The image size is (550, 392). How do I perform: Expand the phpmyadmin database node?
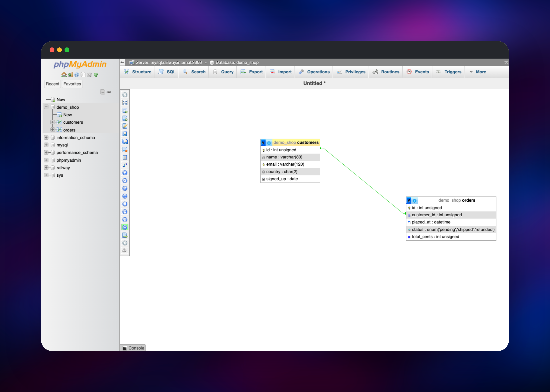46,160
